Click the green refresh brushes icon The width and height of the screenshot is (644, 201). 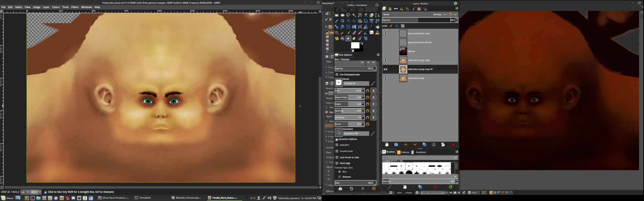pyautogui.click(x=451, y=187)
